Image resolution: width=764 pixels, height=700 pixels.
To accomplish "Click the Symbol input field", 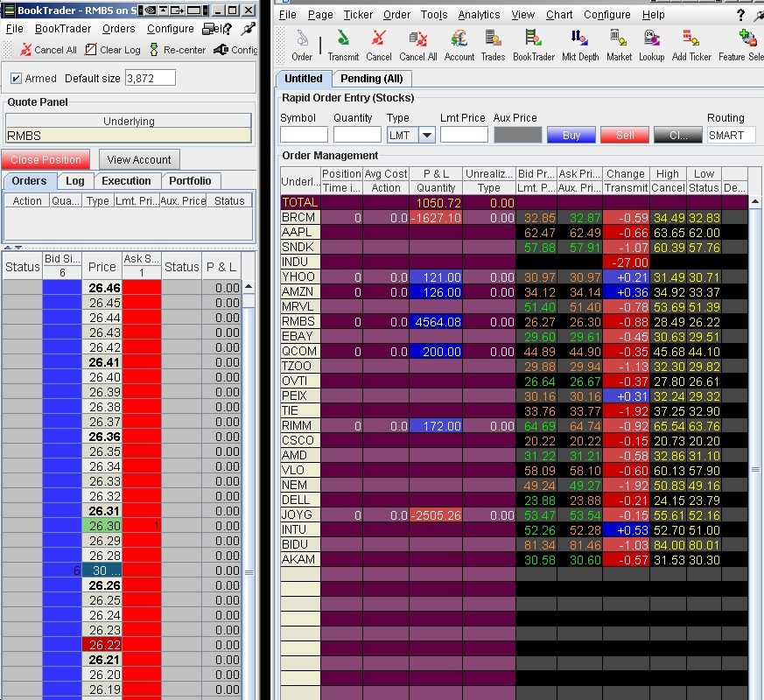I will coord(303,135).
